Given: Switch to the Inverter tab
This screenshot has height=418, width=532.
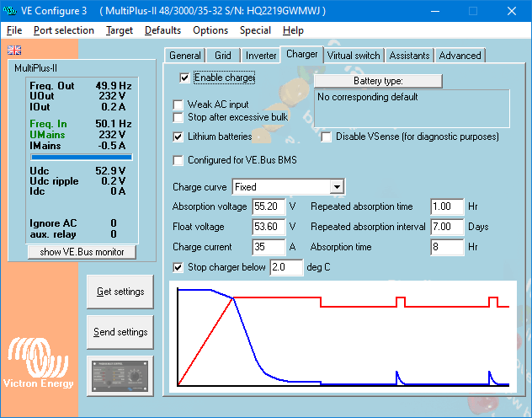Looking at the screenshot, I should coord(260,56).
